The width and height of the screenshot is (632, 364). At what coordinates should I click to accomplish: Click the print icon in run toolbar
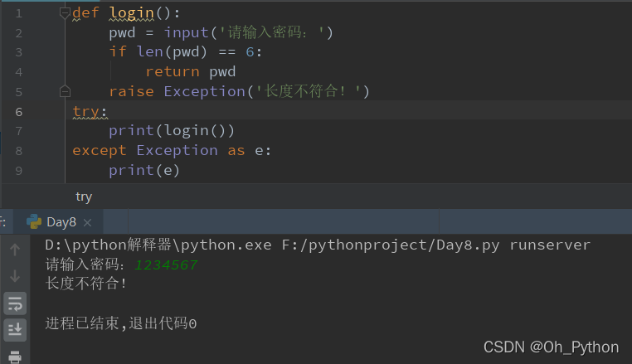click(x=15, y=357)
